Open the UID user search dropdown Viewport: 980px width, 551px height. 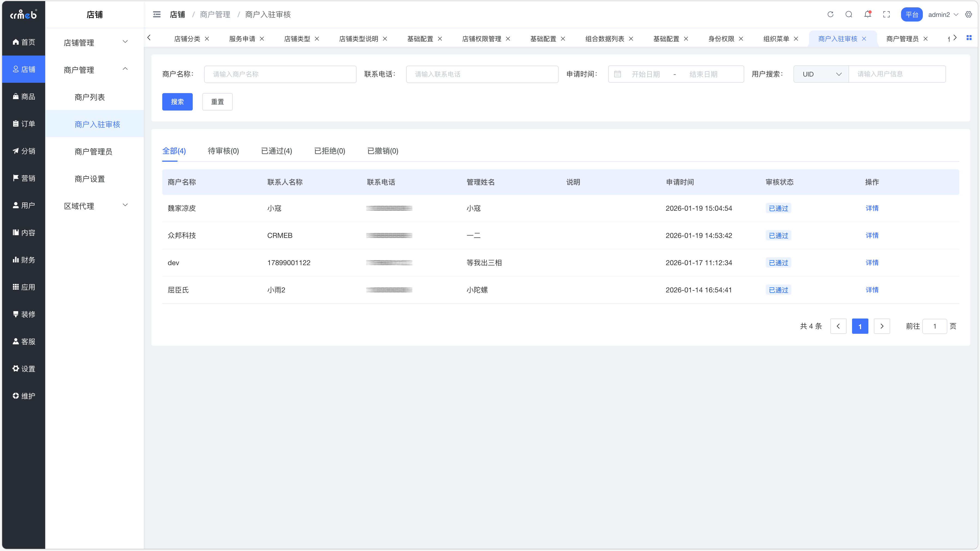click(821, 74)
